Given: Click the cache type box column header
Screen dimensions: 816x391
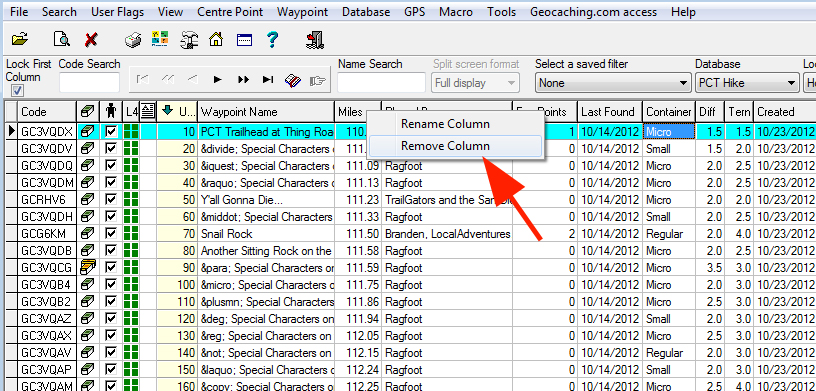Looking at the screenshot, I should coord(87,111).
